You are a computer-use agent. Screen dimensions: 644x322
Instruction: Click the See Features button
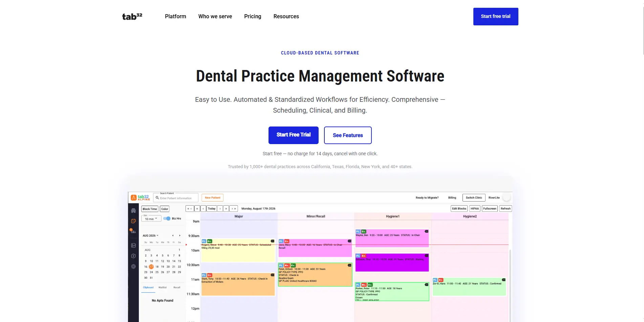point(348,135)
